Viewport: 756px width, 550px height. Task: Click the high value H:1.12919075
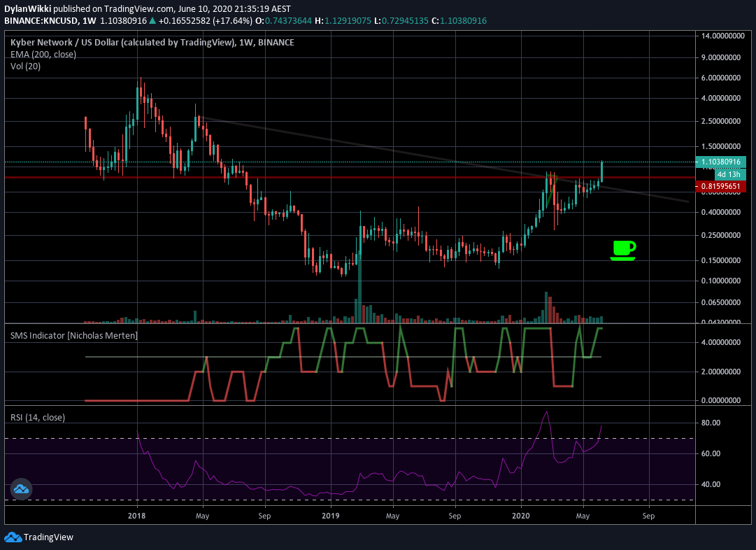click(343, 21)
